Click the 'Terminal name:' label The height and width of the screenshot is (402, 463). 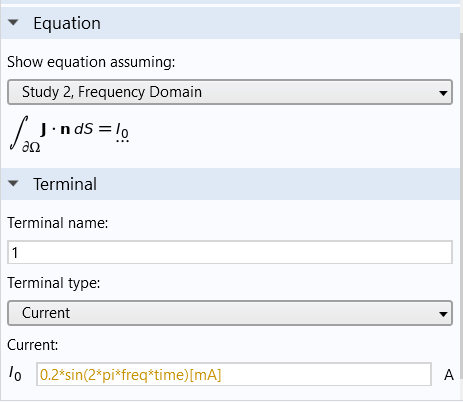[58, 223]
